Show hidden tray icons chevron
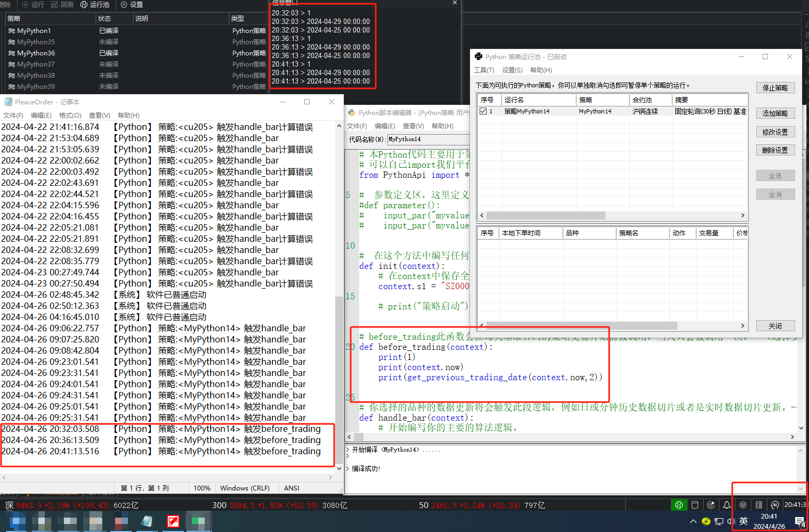 693,521
